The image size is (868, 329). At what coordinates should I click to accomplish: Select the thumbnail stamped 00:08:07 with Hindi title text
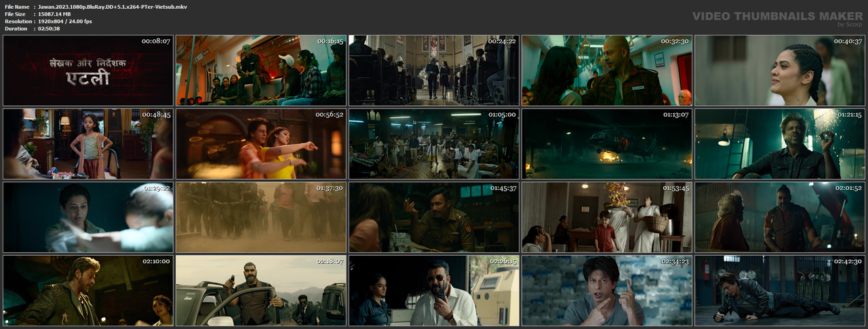pos(88,71)
